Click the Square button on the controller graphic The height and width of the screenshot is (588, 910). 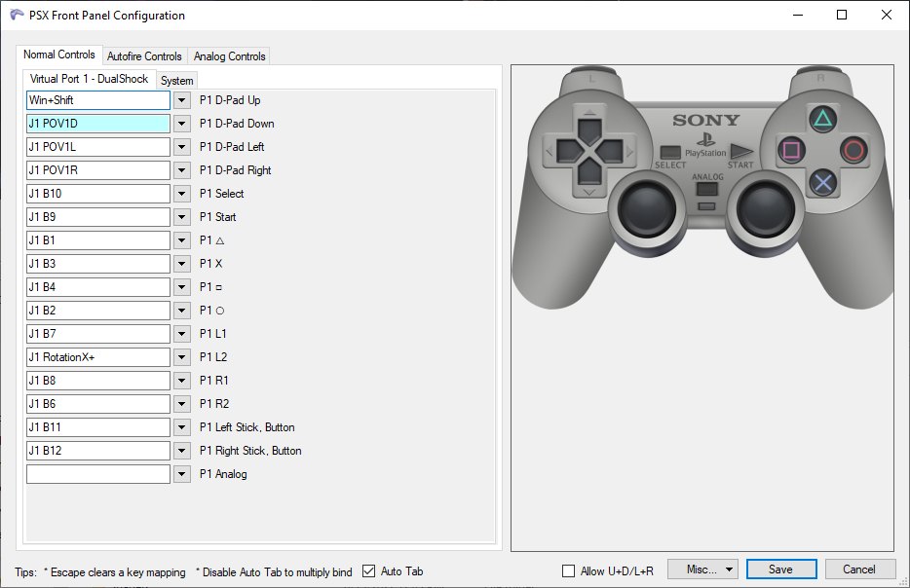pyautogui.click(x=791, y=148)
